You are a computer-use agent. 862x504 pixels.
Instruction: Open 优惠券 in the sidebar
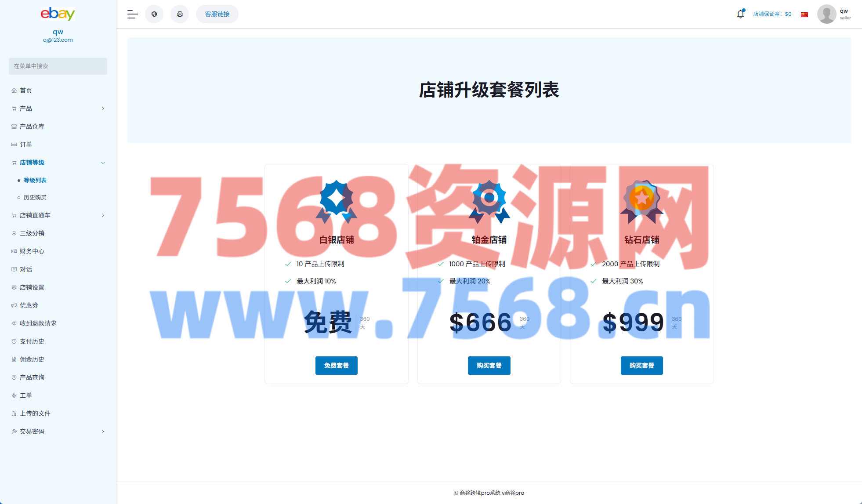(29, 305)
